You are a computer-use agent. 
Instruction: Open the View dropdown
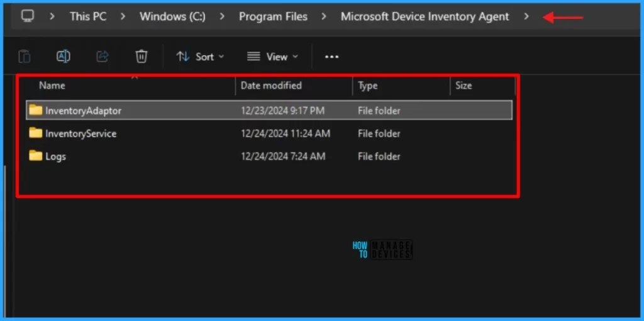[272, 57]
